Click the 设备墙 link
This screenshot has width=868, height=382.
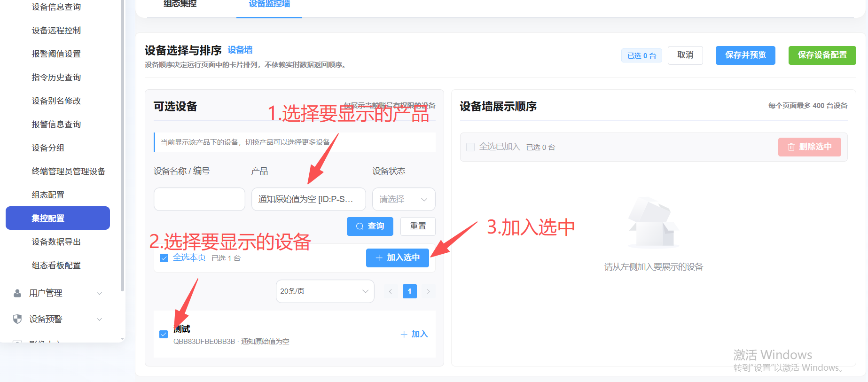pyautogui.click(x=240, y=50)
